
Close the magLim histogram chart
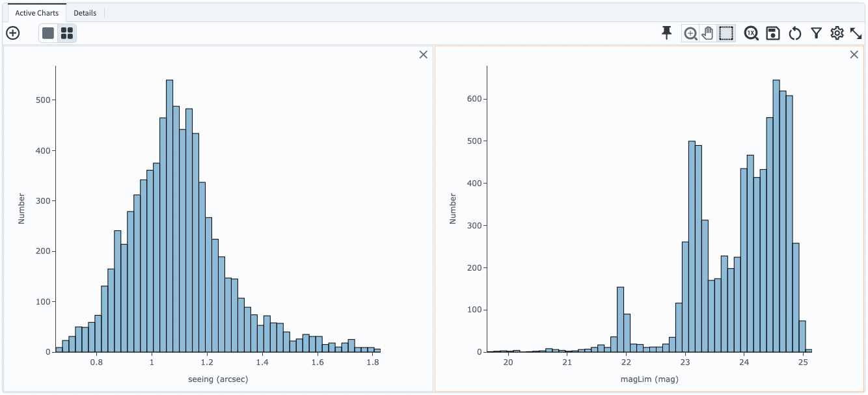[x=854, y=54]
